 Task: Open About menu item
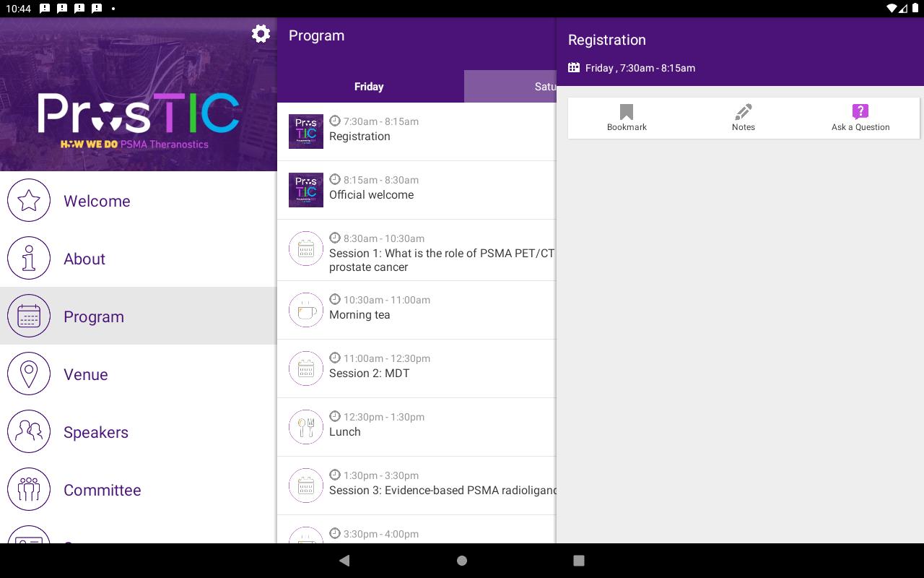tap(139, 258)
